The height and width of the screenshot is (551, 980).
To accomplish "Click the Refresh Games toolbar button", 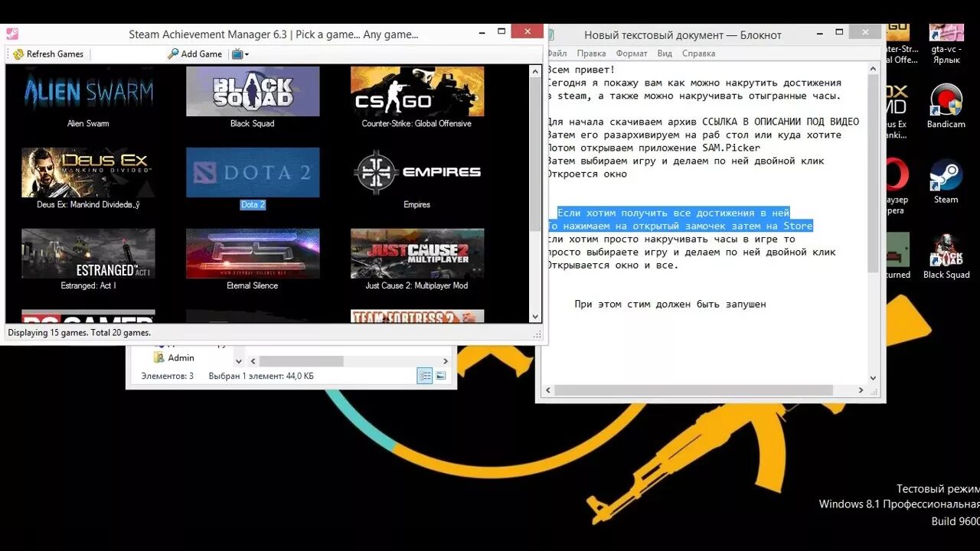I will [x=48, y=54].
